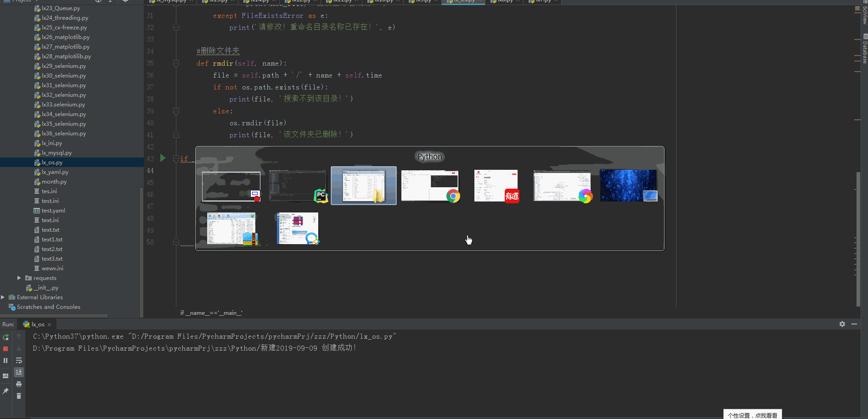Switch to the Google Chrome window thumbnail

pyautogui.click(x=430, y=186)
